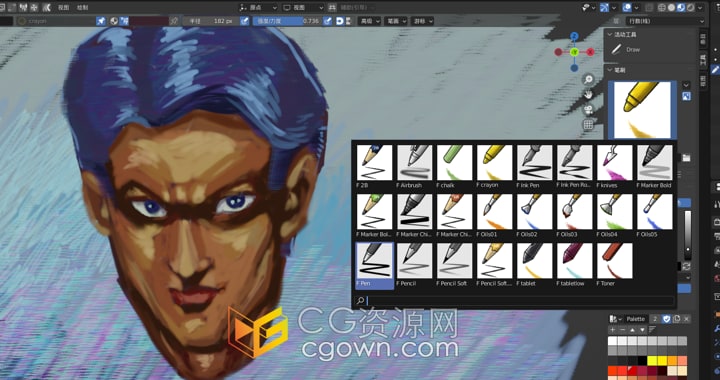Screen dimensions: 720x380
Task: Toggle the pin icon next to crayon brush name
Action: click(x=101, y=21)
